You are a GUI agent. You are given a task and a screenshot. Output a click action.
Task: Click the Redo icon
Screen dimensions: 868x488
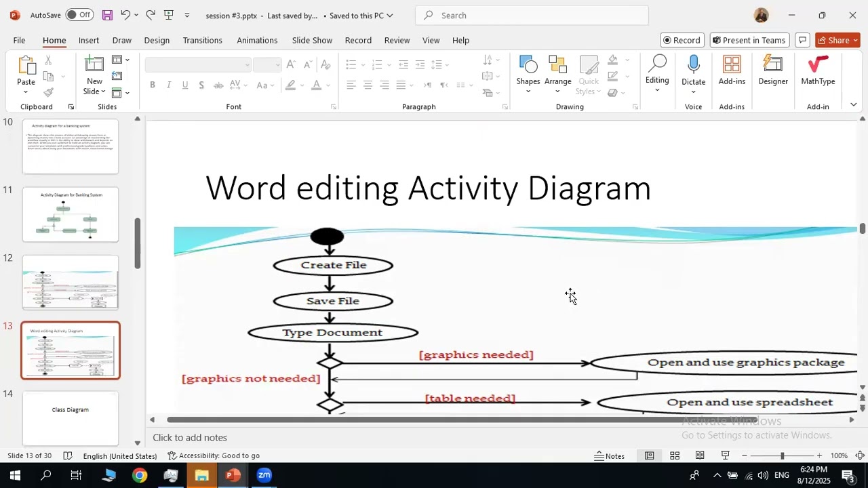coord(151,15)
